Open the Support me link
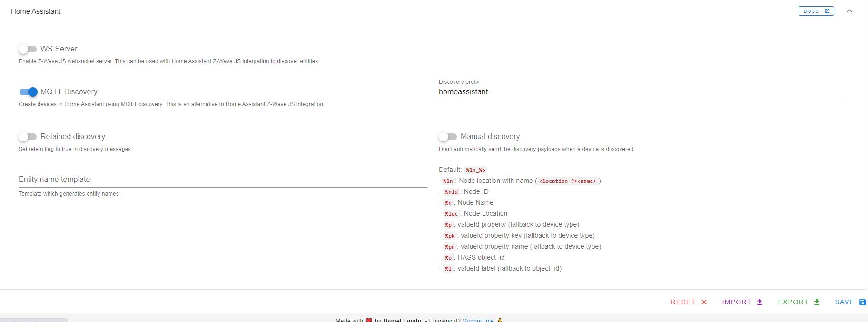Image resolution: width=868 pixels, height=322 pixels. 478,320
